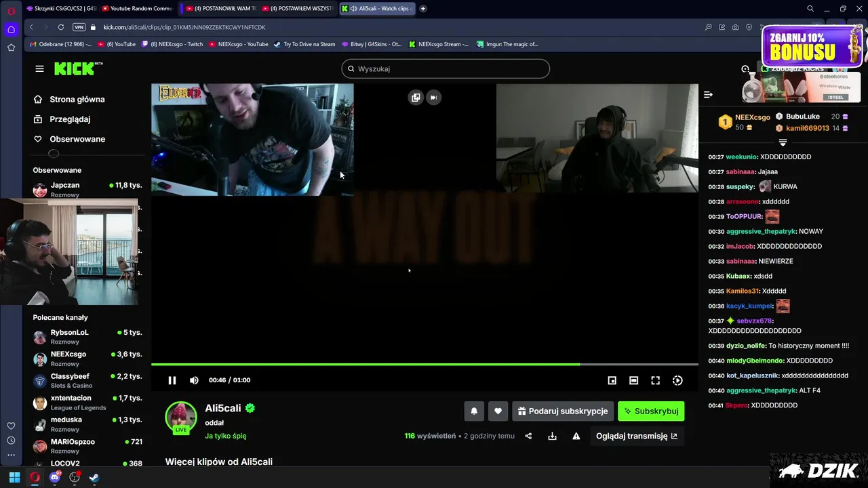
Task: Expand the chat leaderboard chevron
Action: tap(783, 142)
